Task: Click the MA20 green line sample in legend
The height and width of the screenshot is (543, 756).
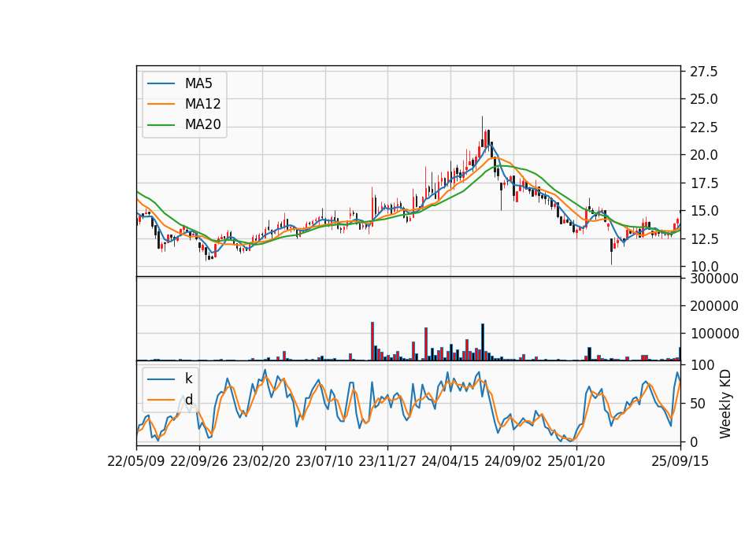Action: click(161, 124)
